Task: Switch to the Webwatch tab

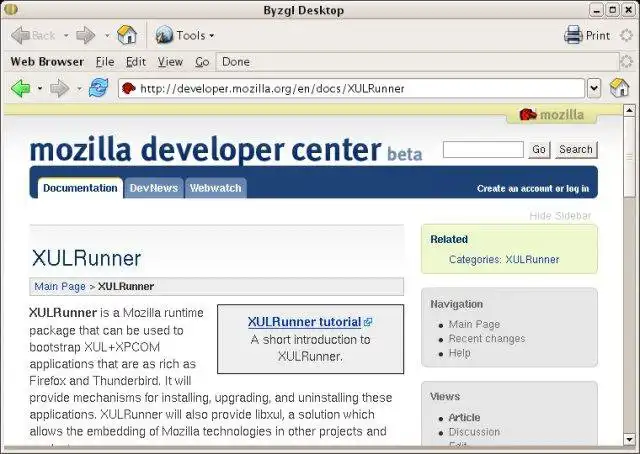Action: tap(216, 188)
